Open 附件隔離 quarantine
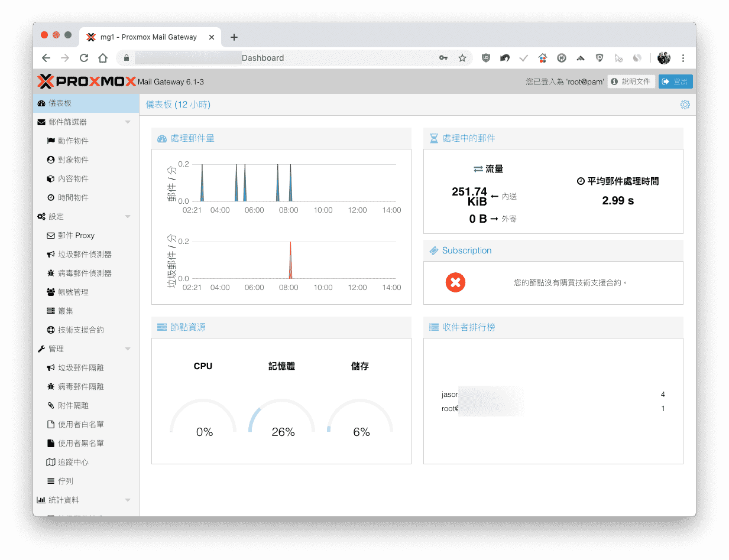This screenshot has height=560, width=729. (x=86, y=405)
